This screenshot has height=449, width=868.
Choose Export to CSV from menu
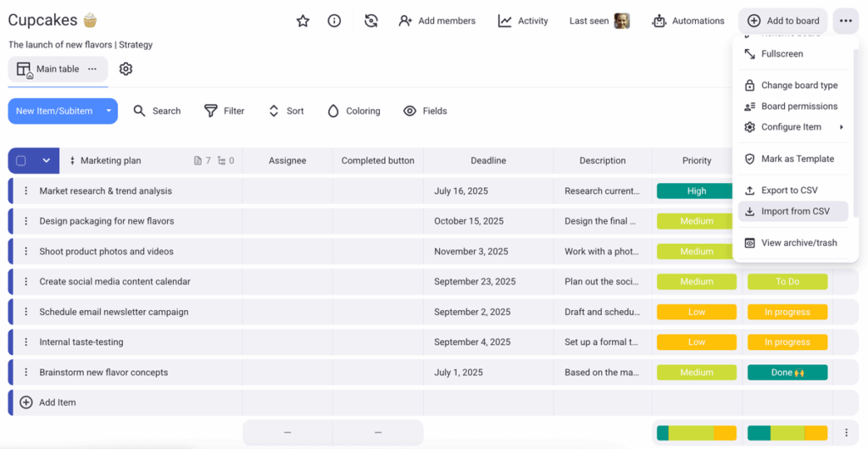788,191
